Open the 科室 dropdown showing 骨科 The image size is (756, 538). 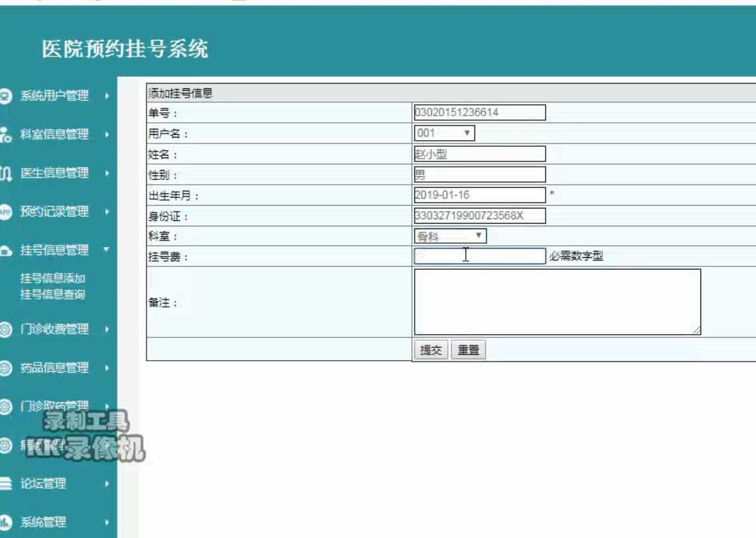click(450, 236)
